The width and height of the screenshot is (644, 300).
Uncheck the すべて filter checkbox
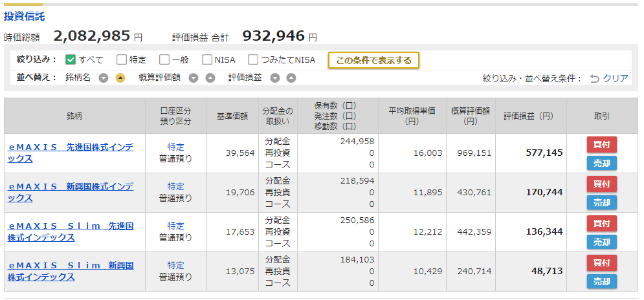pyautogui.click(x=71, y=60)
